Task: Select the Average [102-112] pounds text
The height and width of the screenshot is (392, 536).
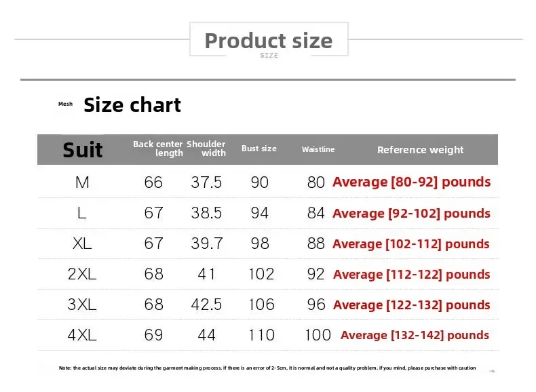Action: pyautogui.click(x=411, y=244)
